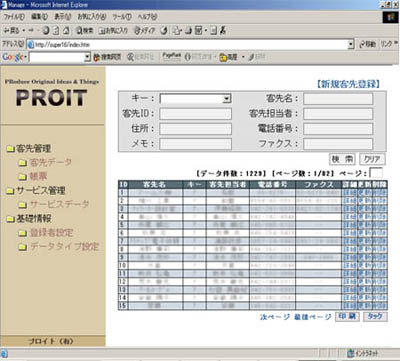Open the お気に入り favorites toolbar button
The width and height of the screenshot is (400, 361).
point(113,31)
